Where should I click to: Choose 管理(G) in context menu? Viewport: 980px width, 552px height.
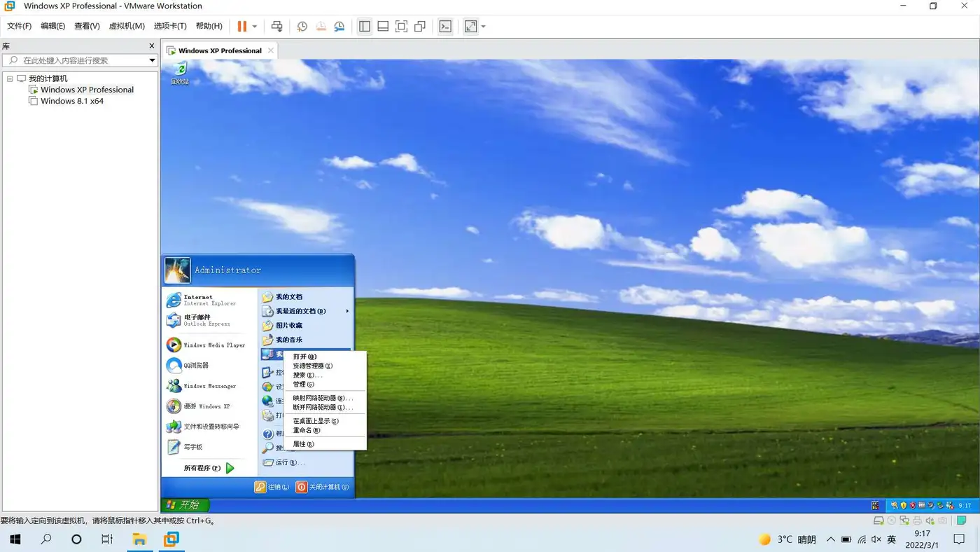coord(325,385)
